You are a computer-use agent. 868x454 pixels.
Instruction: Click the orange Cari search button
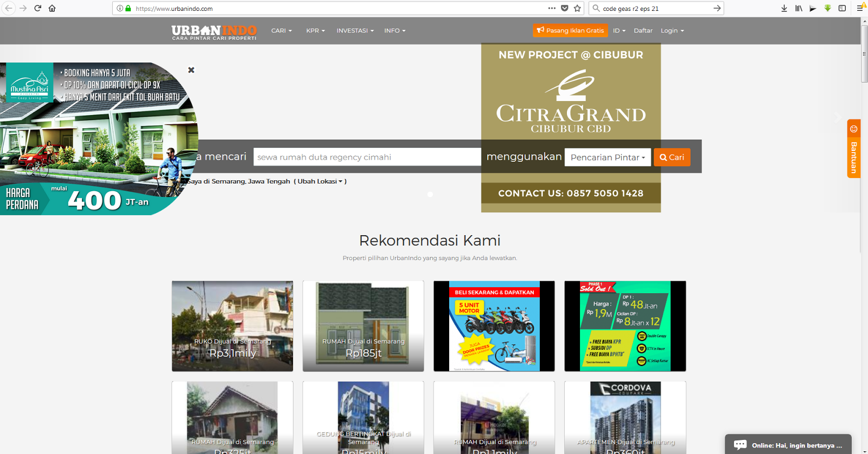point(672,157)
